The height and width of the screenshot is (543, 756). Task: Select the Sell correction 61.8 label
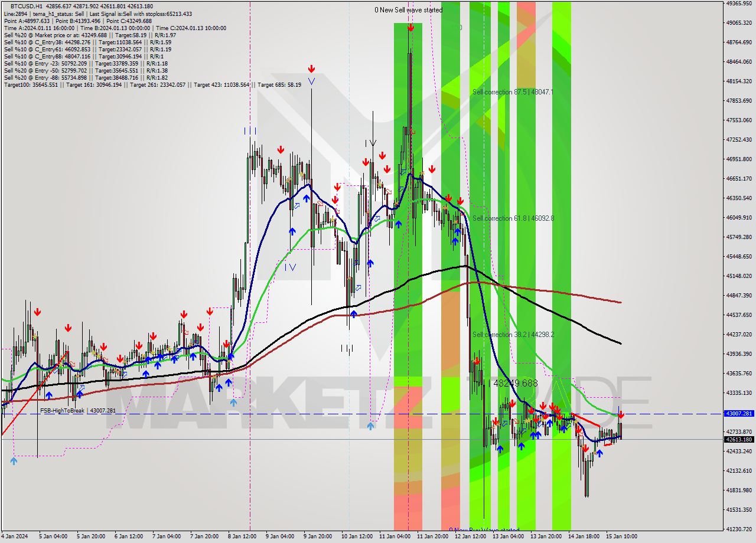tap(513, 218)
